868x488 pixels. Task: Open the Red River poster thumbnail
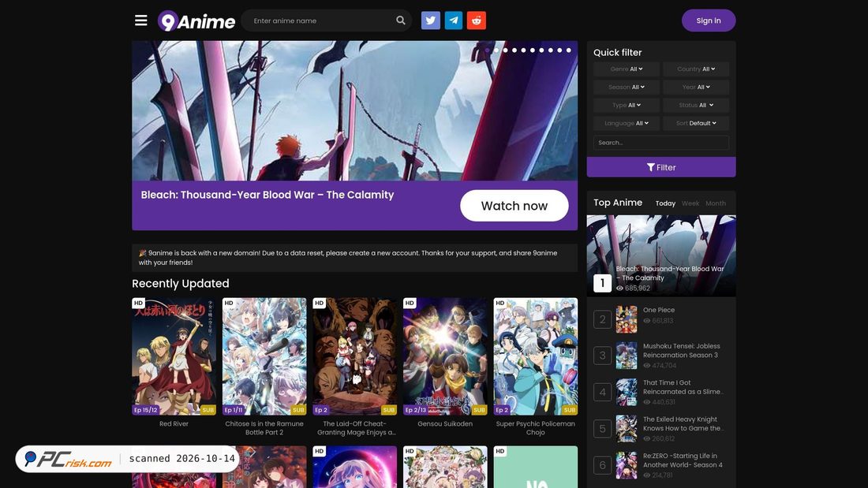174,356
